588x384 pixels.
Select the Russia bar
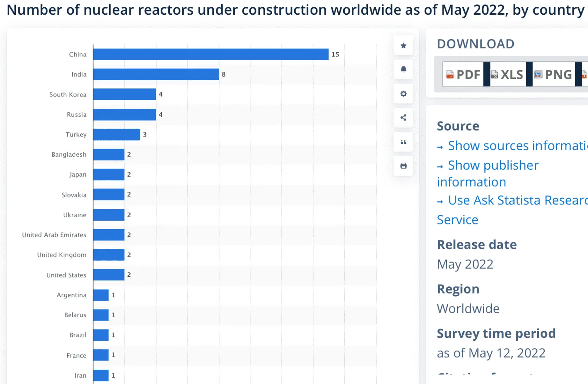124,115
